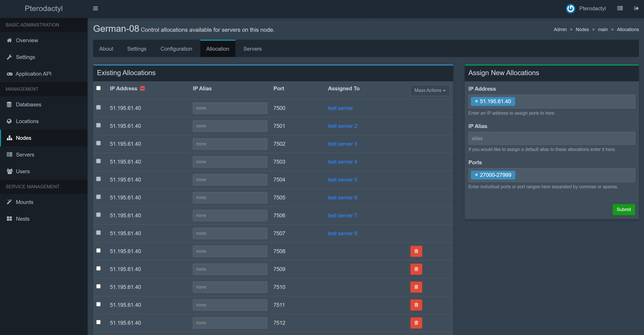
Task: Click the test server 3 link
Action: point(342,144)
